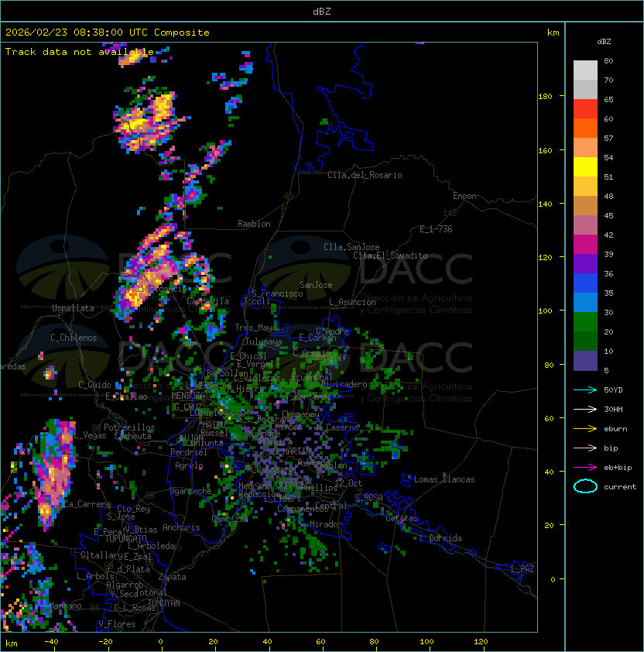
Task: Click the 'Tres_Mayo' map label
Action: point(255,328)
